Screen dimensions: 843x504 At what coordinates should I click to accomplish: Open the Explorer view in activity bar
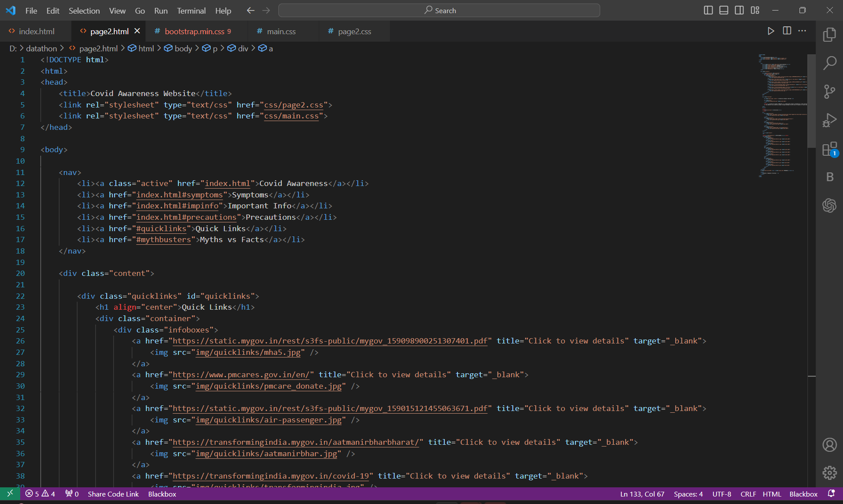[829, 35]
